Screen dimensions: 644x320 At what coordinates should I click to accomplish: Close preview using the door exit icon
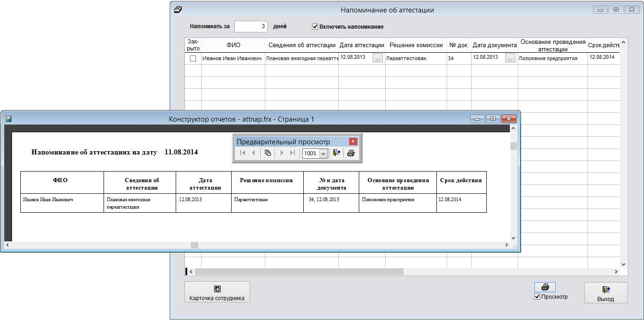point(337,153)
